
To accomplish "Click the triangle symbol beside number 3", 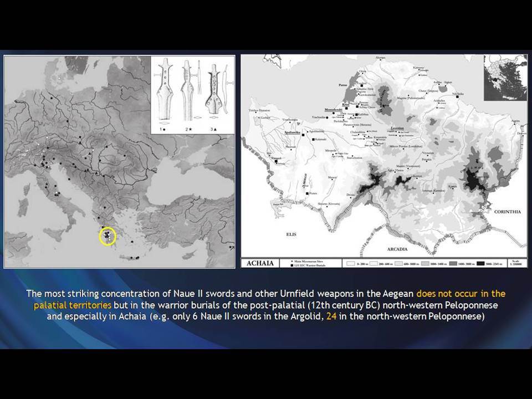I will pyautogui.click(x=216, y=129).
